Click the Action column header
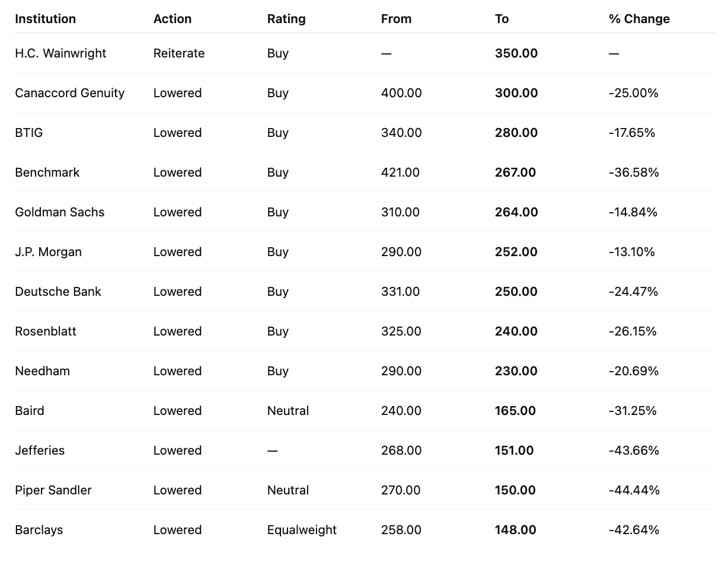The width and height of the screenshot is (728, 562). point(172,19)
